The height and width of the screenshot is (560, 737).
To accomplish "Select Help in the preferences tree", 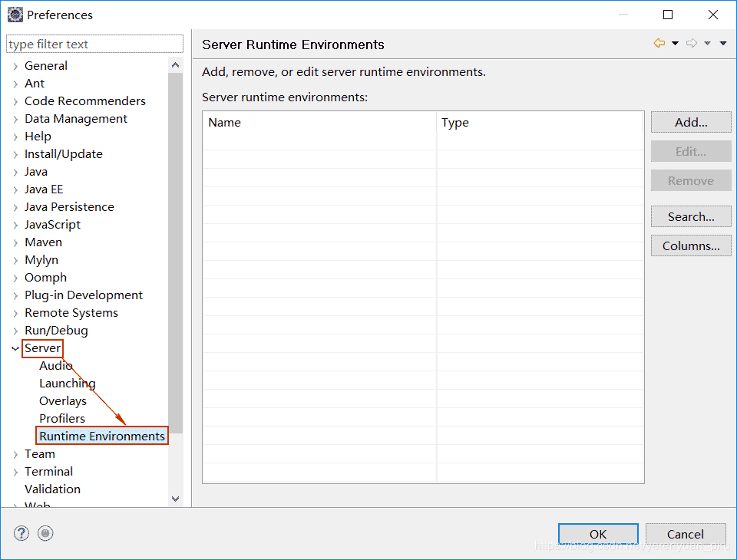I will coord(38,137).
